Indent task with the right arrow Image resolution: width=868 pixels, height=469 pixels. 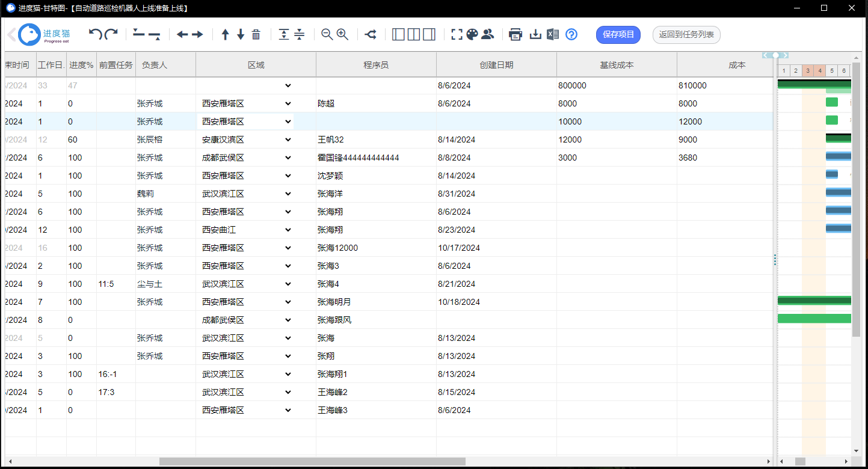point(197,35)
